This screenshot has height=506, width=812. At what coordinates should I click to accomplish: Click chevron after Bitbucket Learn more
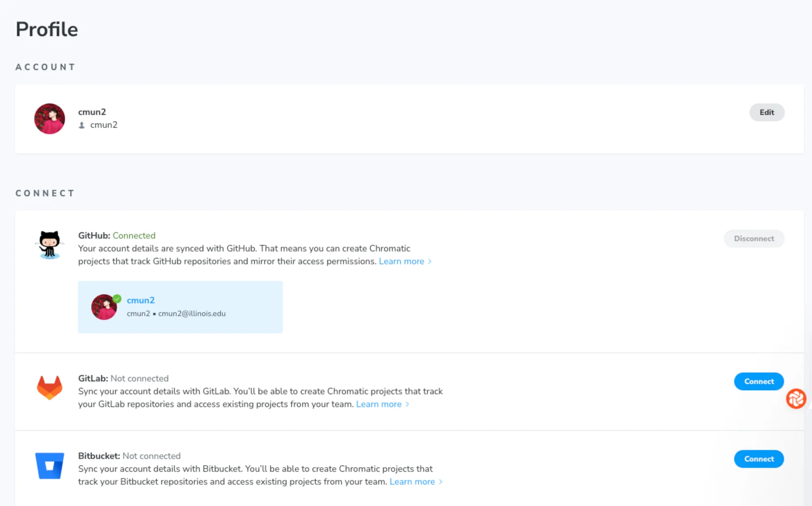[x=441, y=481]
